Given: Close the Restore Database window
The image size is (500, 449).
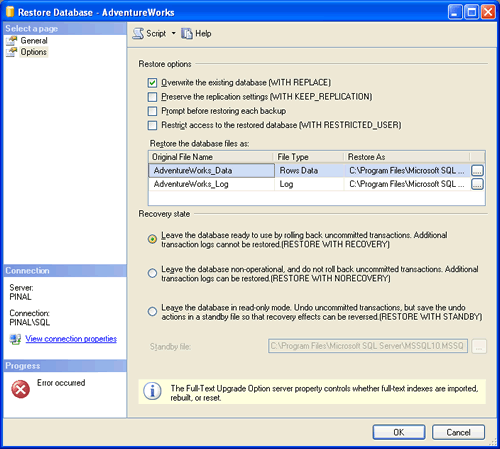Looking at the screenshot, I should click(x=488, y=12).
